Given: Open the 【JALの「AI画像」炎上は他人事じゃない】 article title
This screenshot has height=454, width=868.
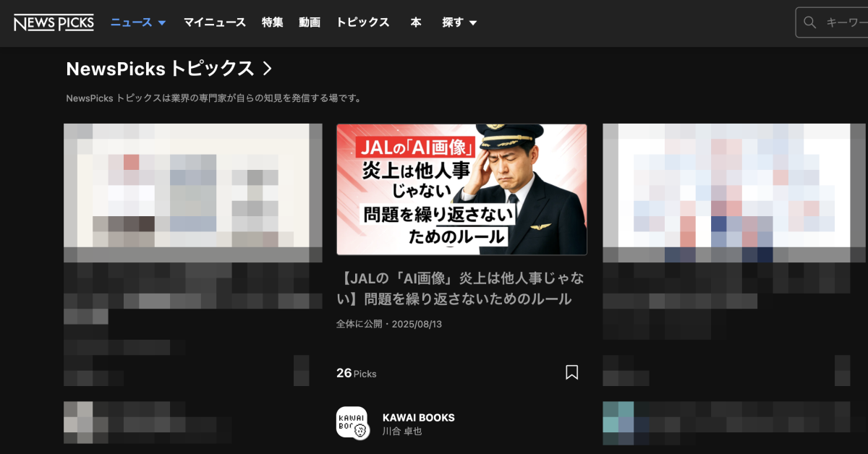Looking at the screenshot, I should [x=461, y=288].
